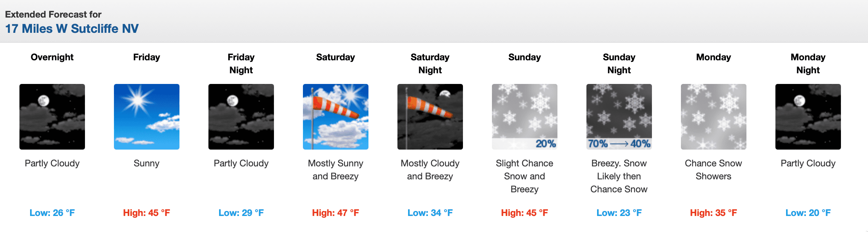Select the Friday sunny weather icon
This screenshot has height=232, width=868.
click(x=147, y=117)
